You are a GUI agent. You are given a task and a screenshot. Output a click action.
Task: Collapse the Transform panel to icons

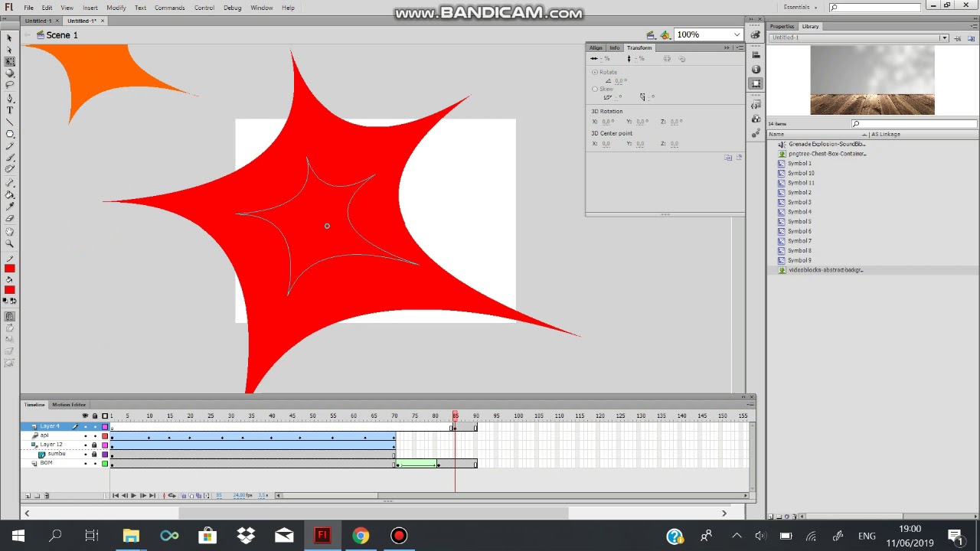(727, 47)
